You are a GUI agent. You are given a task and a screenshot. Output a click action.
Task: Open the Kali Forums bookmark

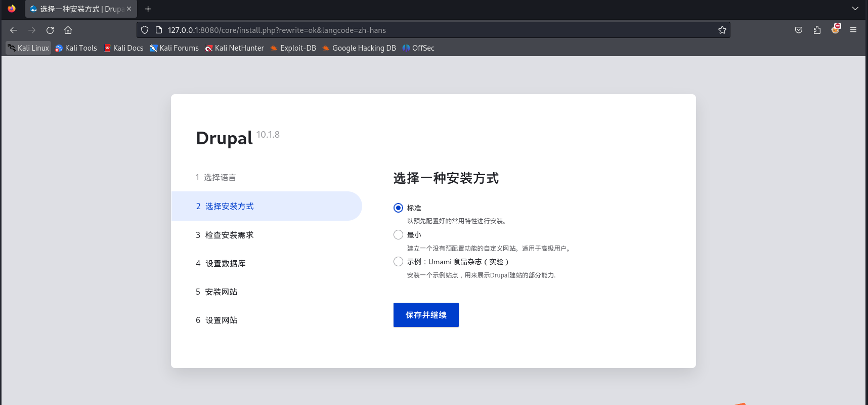click(x=174, y=48)
